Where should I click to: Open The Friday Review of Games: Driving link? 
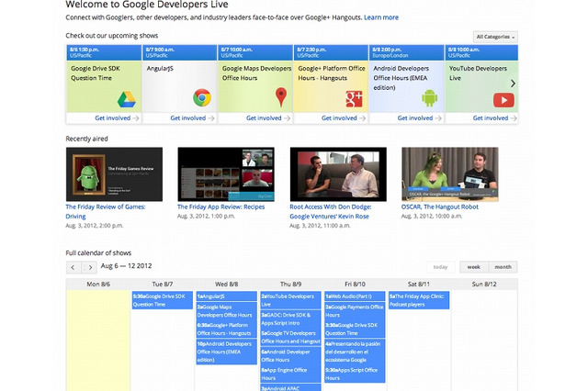pyautogui.click(x=106, y=212)
